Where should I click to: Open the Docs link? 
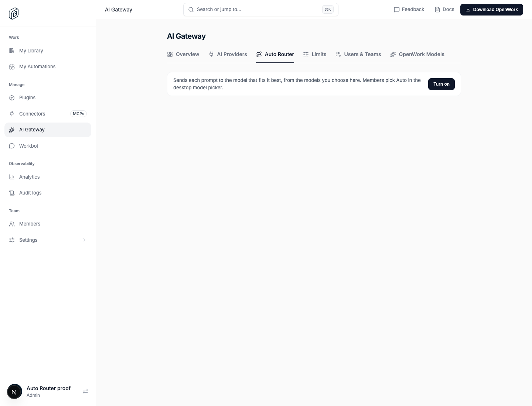444,10
